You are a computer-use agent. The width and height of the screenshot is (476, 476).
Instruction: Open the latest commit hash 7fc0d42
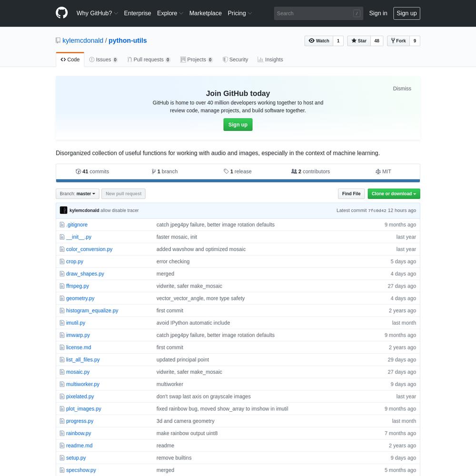click(x=377, y=211)
